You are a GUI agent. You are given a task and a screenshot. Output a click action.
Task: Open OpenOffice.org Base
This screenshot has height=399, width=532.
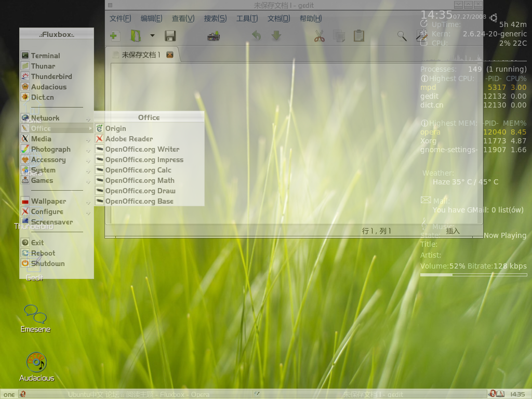pos(149,201)
